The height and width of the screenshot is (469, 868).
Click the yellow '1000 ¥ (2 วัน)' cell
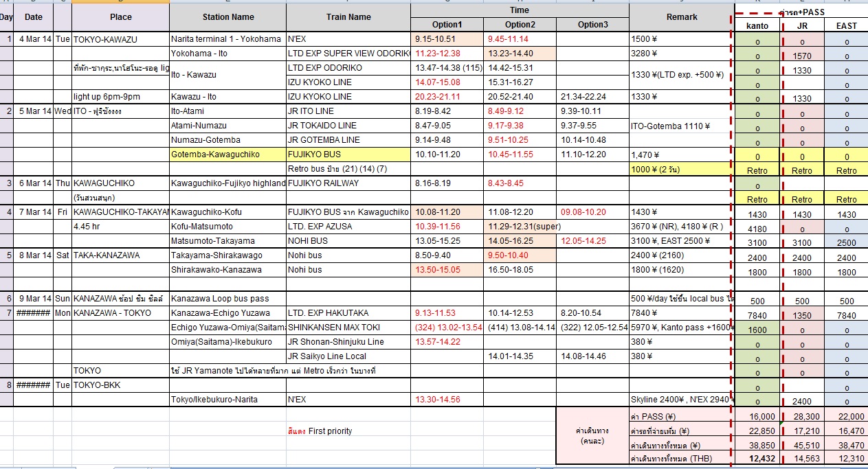click(x=682, y=169)
